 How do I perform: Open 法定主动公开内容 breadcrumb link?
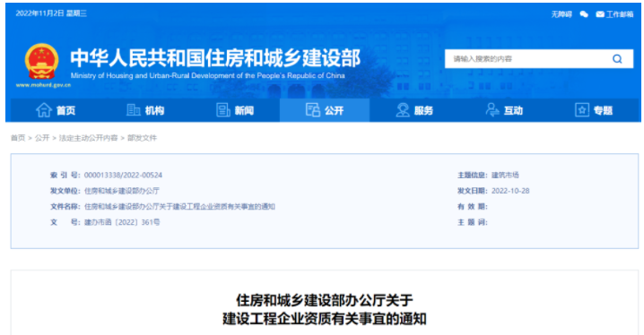click(x=88, y=138)
